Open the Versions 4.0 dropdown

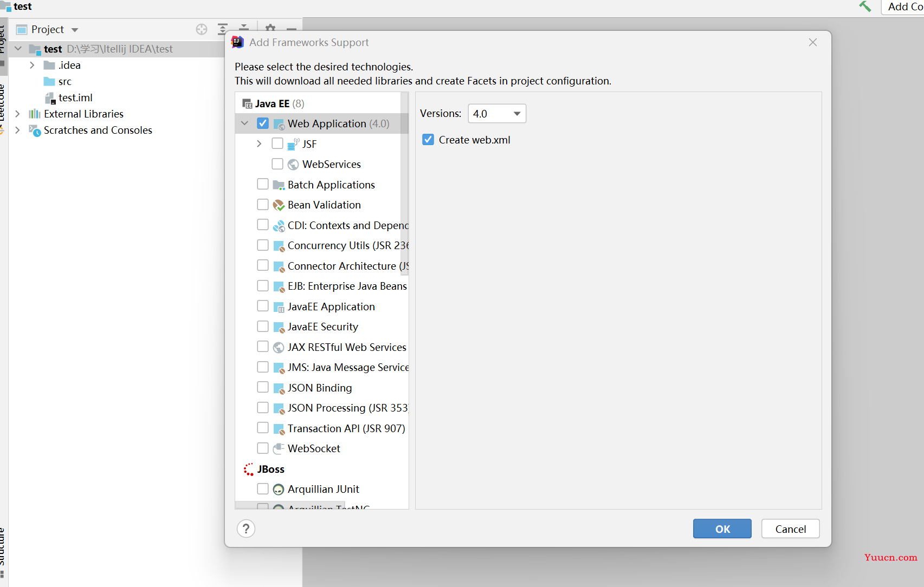click(497, 114)
